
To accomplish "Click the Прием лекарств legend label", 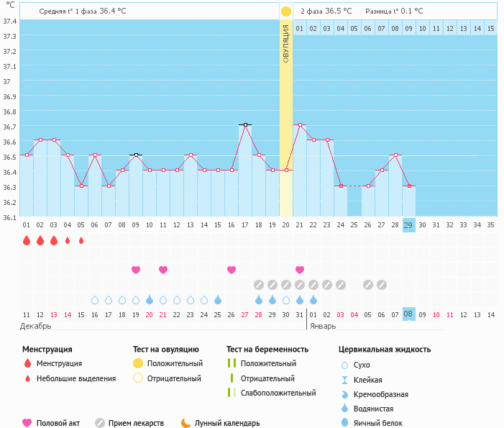I will (136, 423).
